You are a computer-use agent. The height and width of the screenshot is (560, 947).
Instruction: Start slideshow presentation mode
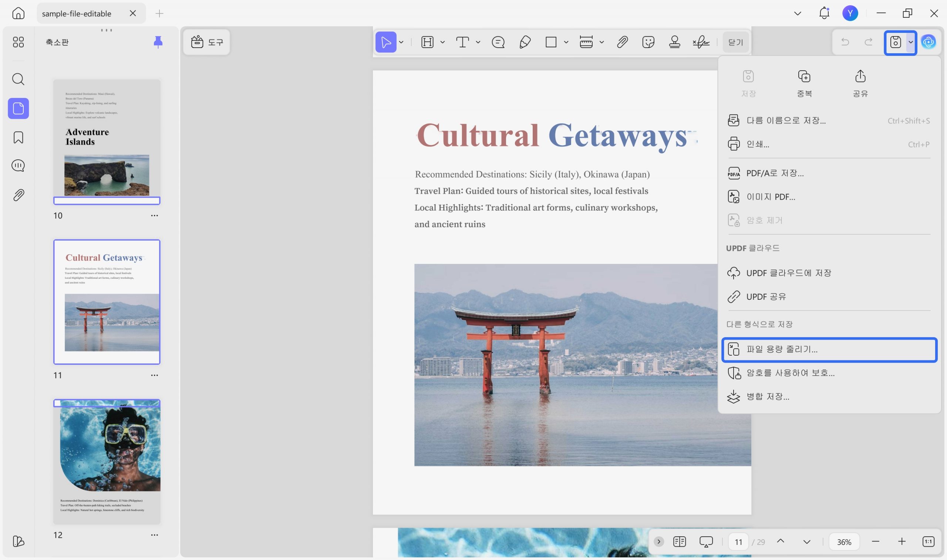coord(706,542)
